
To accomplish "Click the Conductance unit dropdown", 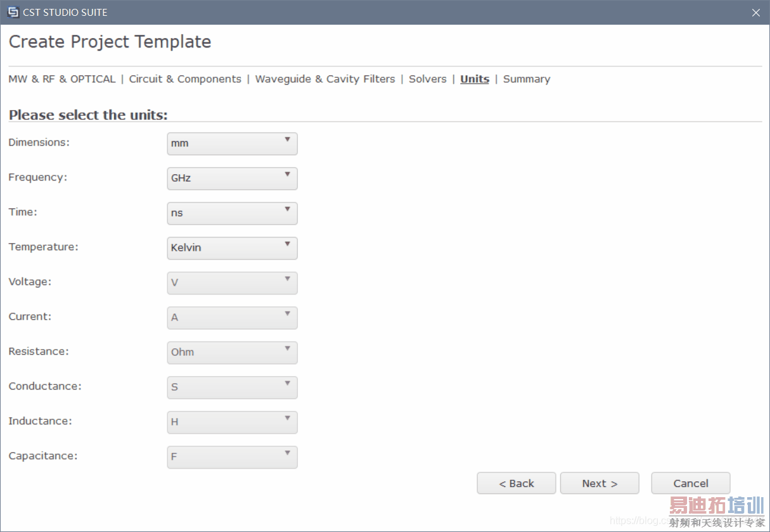I will pos(232,387).
